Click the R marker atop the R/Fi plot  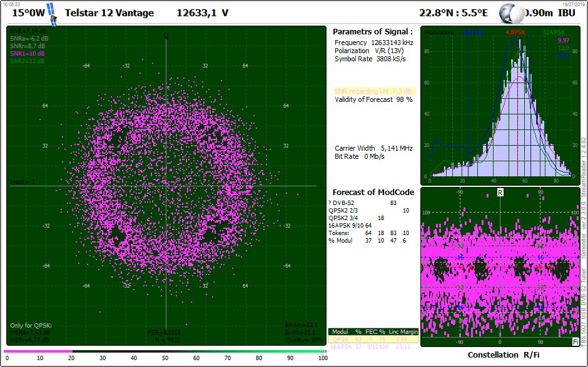[500, 193]
